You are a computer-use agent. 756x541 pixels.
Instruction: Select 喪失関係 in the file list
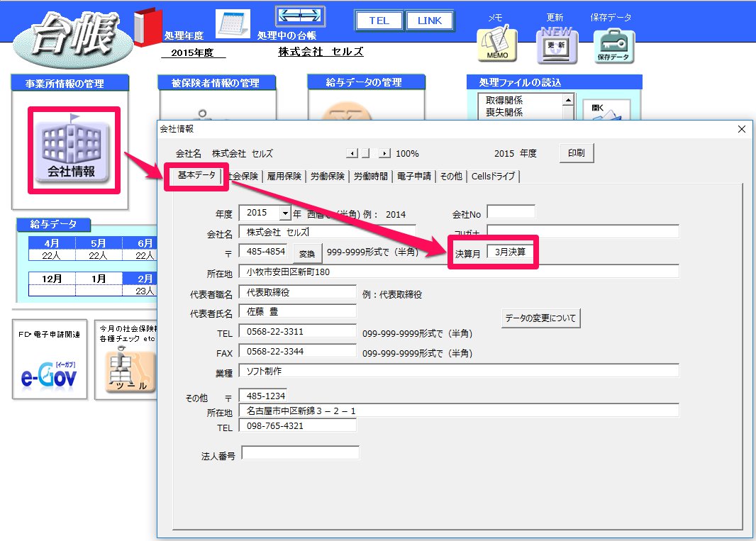pyautogui.click(x=504, y=112)
